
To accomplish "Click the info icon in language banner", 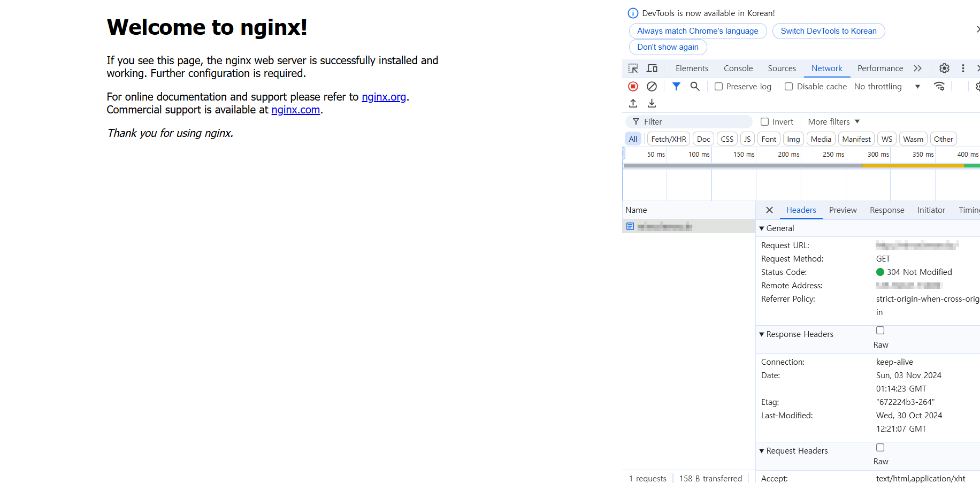I will click(633, 13).
